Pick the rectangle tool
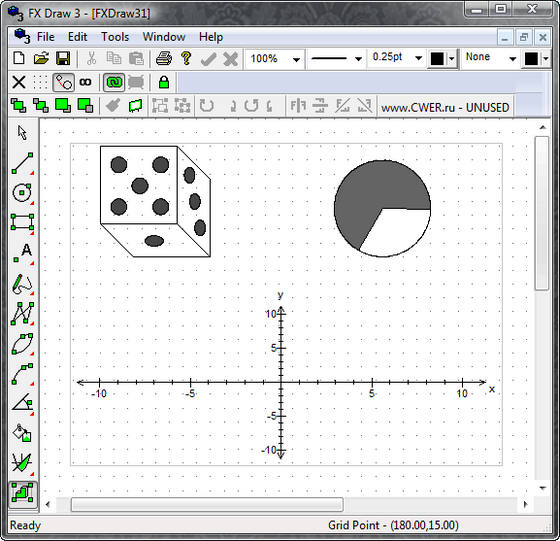560x541 pixels. coord(22,222)
